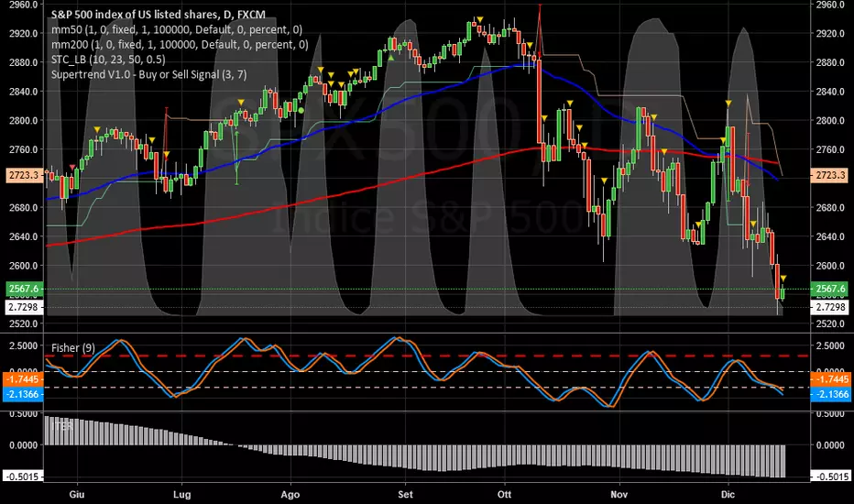Click the 2520.0 level on right price axis
The width and height of the screenshot is (854, 504).
tap(830, 323)
